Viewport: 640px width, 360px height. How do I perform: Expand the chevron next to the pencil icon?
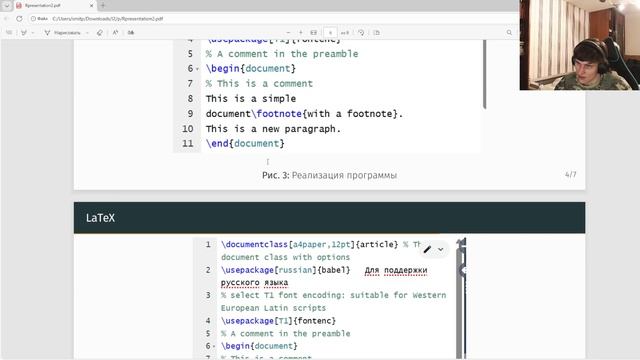coord(441,249)
